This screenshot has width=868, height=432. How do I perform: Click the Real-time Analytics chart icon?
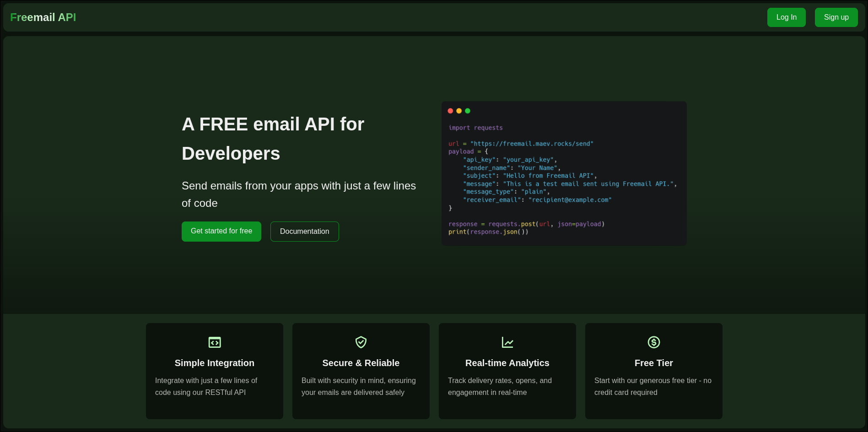[x=507, y=342]
